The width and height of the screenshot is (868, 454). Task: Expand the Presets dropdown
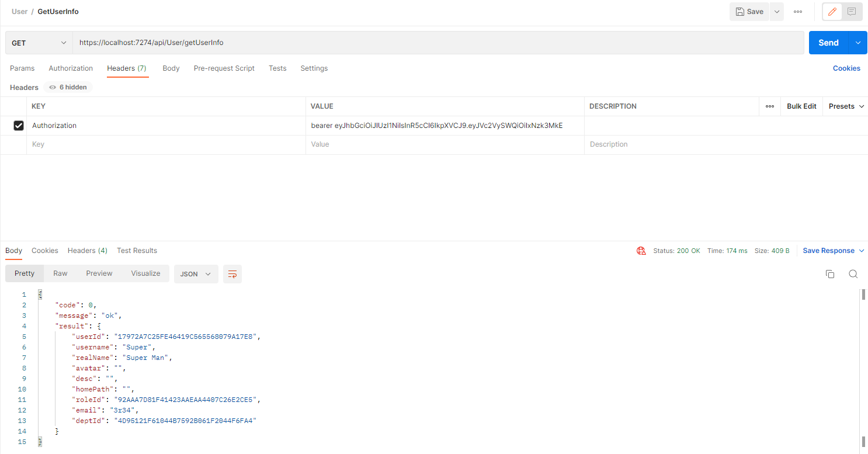[x=845, y=106]
